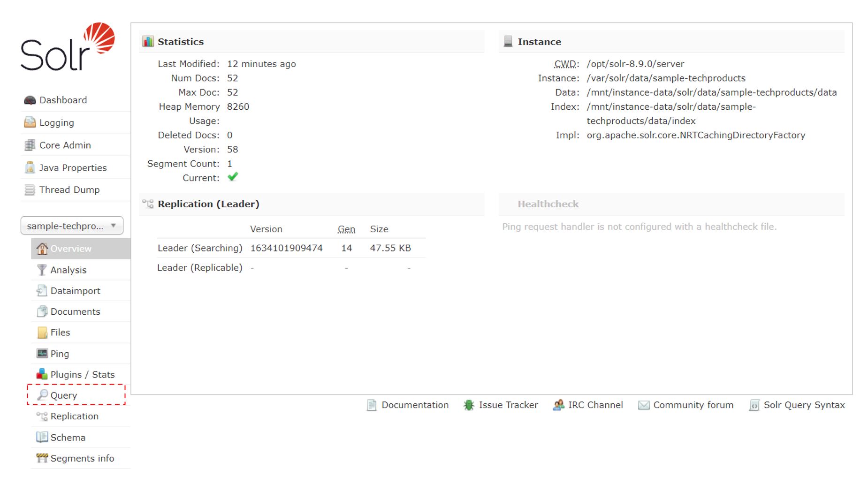Screen dimensions: 868x477
Task: Click the Solr Query Syntax script icon
Action: pos(754,405)
